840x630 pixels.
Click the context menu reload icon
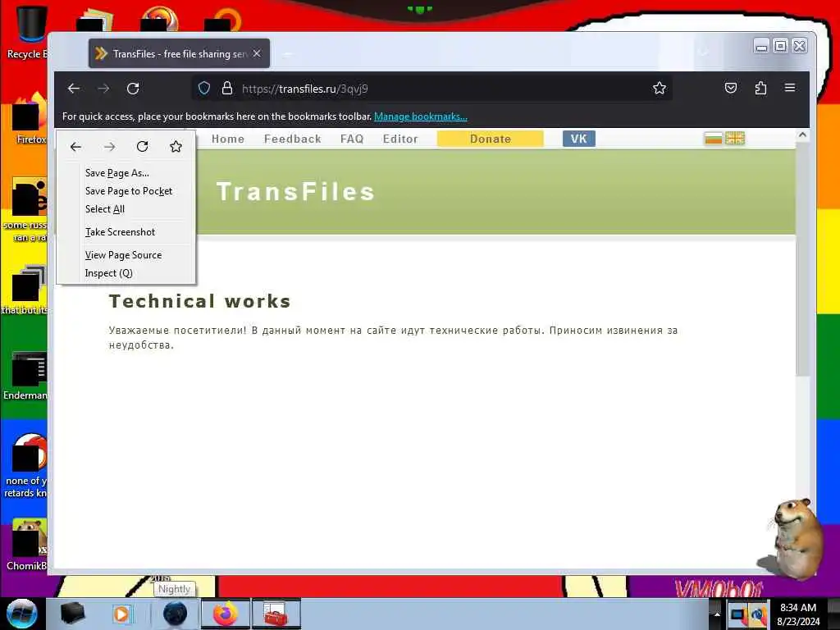coord(143,147)
